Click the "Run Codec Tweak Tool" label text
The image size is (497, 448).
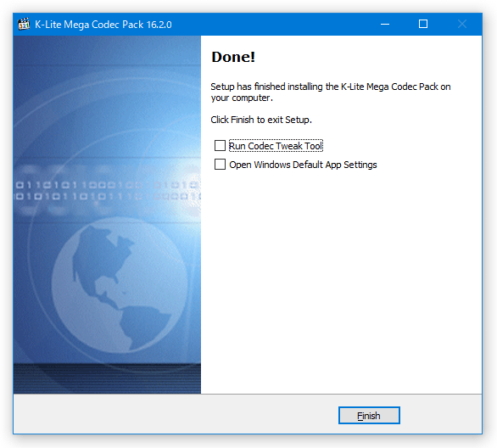pos(276,146)
